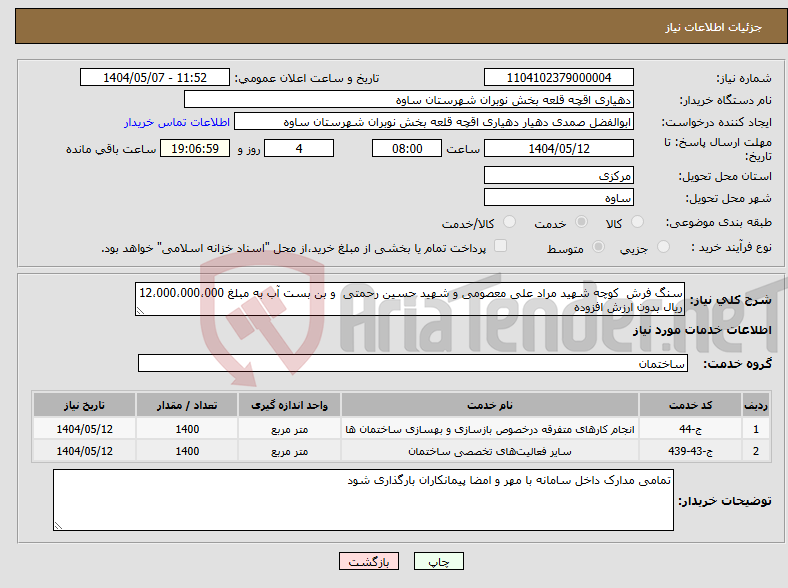Click the announcement date and time field
This screenshot has height=588, width=788.
click(x=155, y=78)
